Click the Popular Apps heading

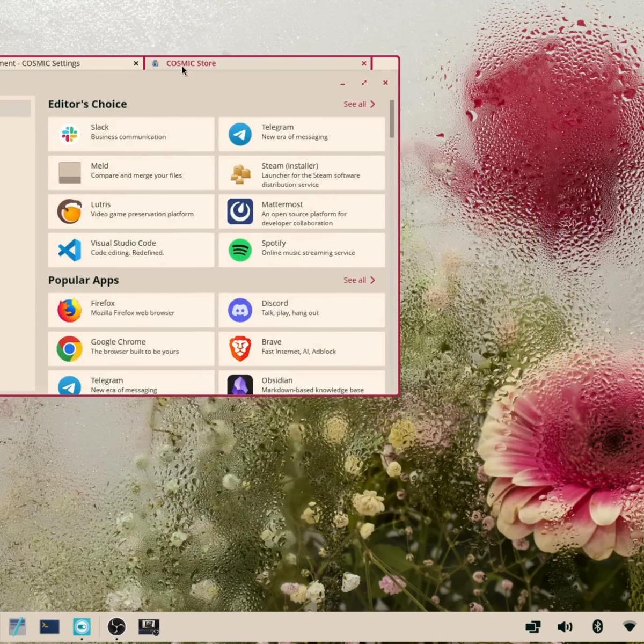point(84,280)
